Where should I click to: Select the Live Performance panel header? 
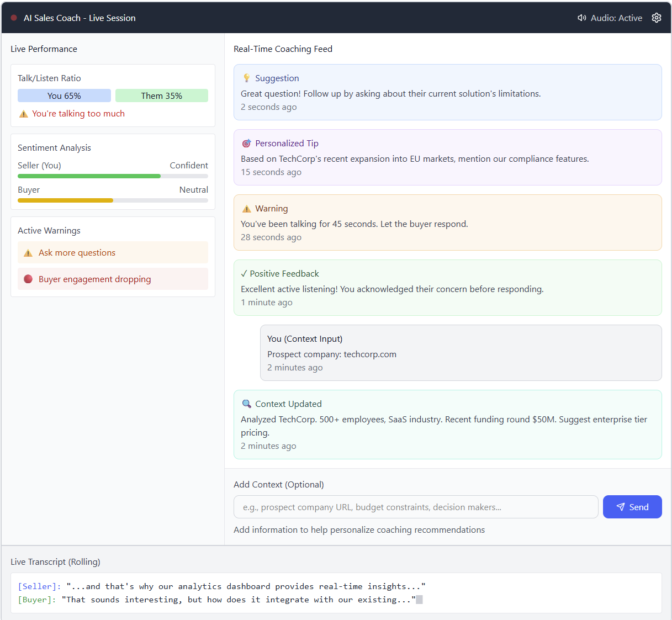click(44, 49)
